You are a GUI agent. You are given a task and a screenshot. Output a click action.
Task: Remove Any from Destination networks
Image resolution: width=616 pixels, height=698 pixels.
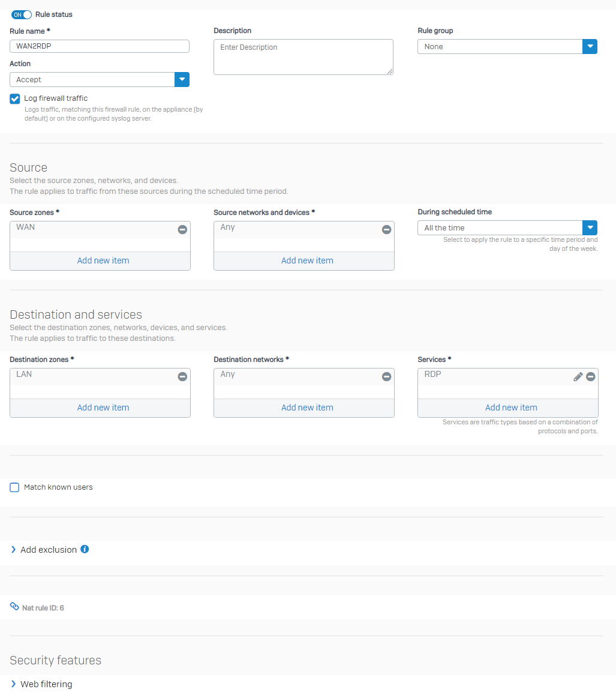(x=386, y=376)
